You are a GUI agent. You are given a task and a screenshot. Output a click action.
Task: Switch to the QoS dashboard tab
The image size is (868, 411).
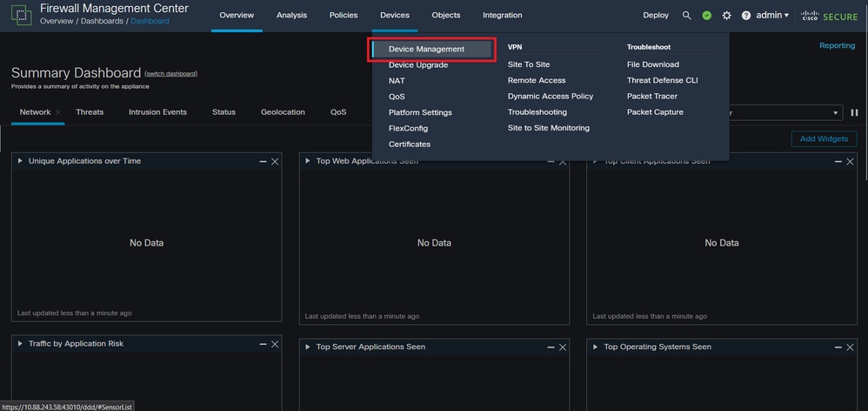(x=338, y=111)
